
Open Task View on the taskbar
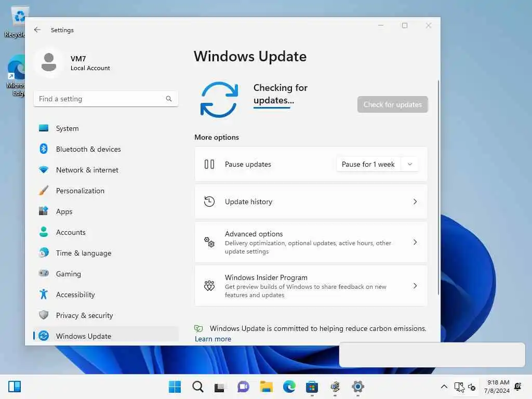click(x=220, y=388)
